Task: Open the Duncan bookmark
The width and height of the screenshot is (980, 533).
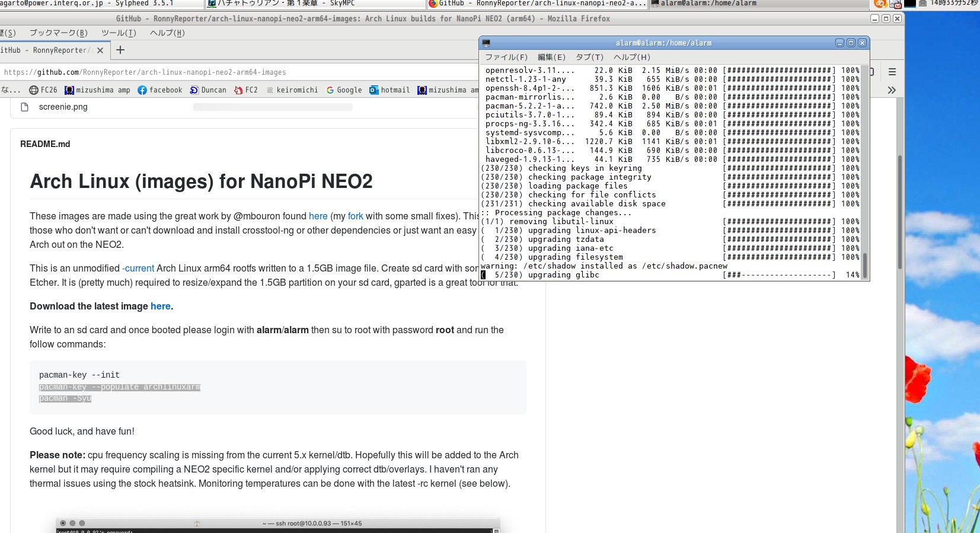Action: [208, 90]
